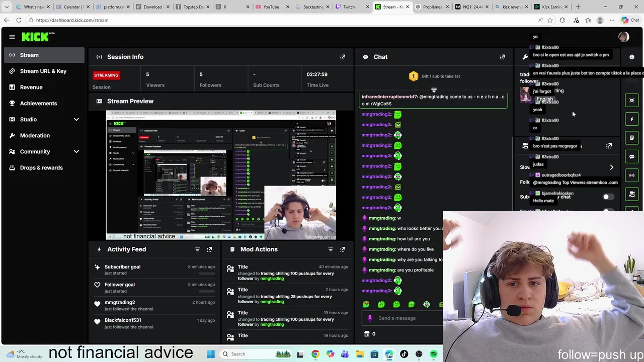This screenshot has width=644, height=362.
Task: Click the gift sub badge icon
Action: tap(413, 76)
